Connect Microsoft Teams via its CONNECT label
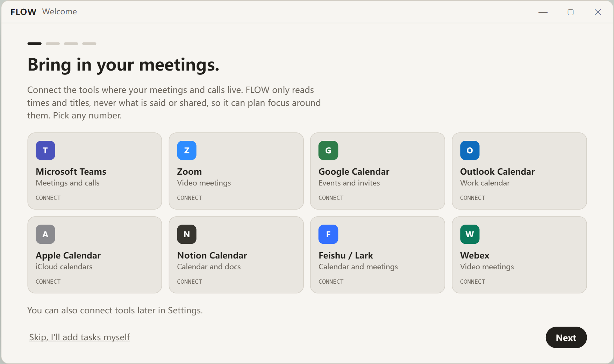 [x=48, y=198]
